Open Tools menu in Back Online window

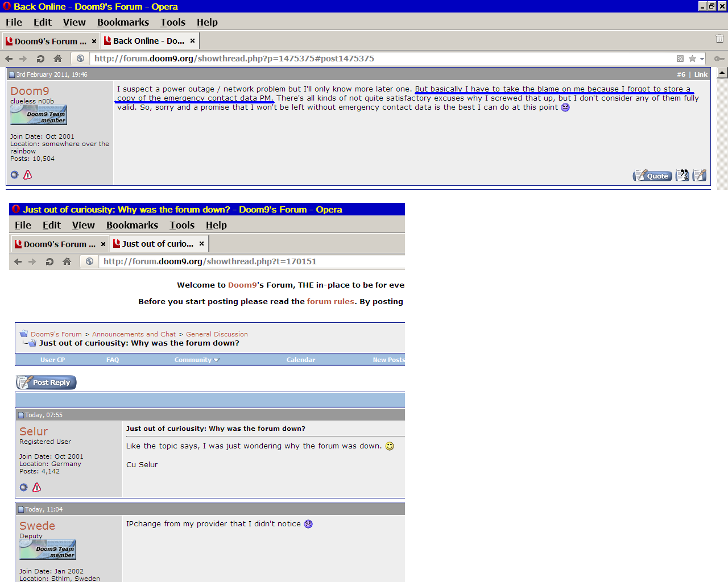coord(173,22)
